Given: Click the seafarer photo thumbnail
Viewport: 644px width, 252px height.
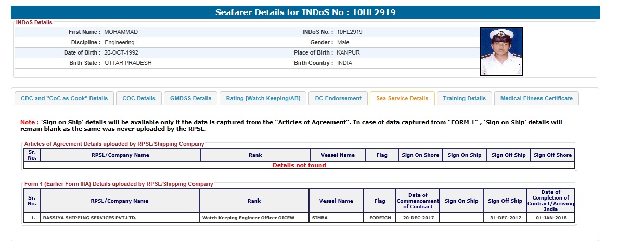Looking at the screenshot, I should pos(501,51).
